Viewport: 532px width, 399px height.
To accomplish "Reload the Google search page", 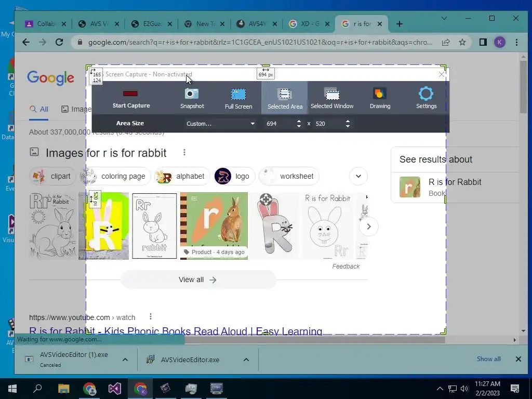I will click(x=59, y=42).
